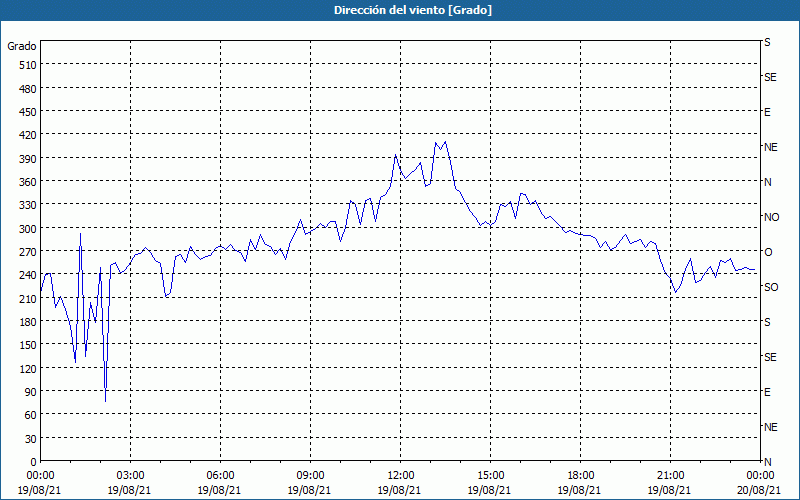Click the 'E' compass label at the 450 level
The height and width of the screenshot is (500, 800).
[767, 112]
